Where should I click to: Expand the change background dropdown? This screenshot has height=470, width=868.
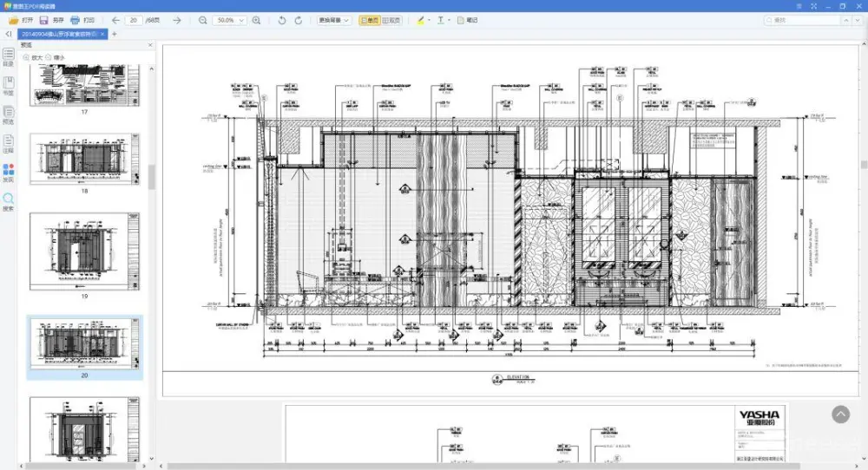[x=334, y=20]
